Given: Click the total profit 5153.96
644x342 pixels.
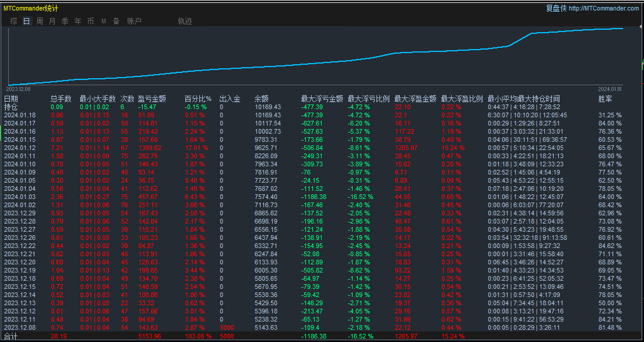Looking at the screenshot, I should [x=150, y=336].
